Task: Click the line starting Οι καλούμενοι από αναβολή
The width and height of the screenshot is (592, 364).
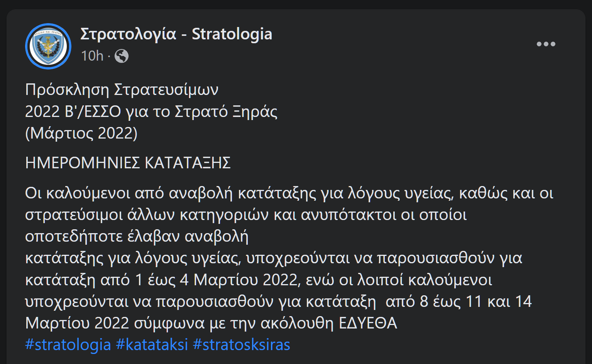Action: [289, 193]
